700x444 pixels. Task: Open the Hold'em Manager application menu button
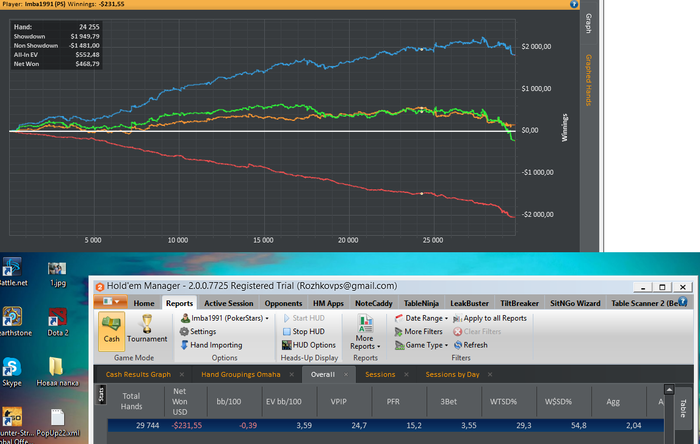pyautogui.click(x=110, y=302)
